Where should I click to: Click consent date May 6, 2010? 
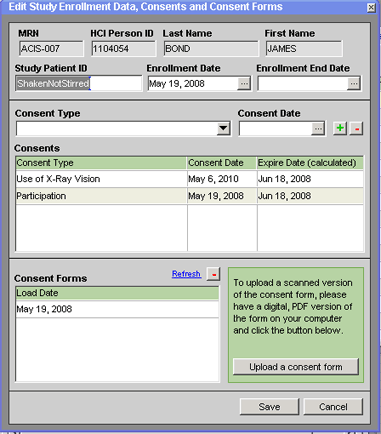pyautogui.click(x=213, y=179)
